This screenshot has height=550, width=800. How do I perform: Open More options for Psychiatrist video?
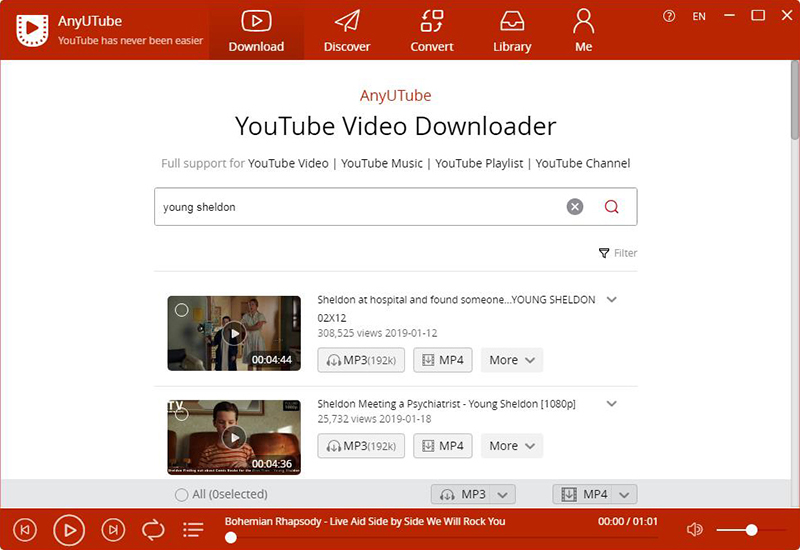click(512, 446)
